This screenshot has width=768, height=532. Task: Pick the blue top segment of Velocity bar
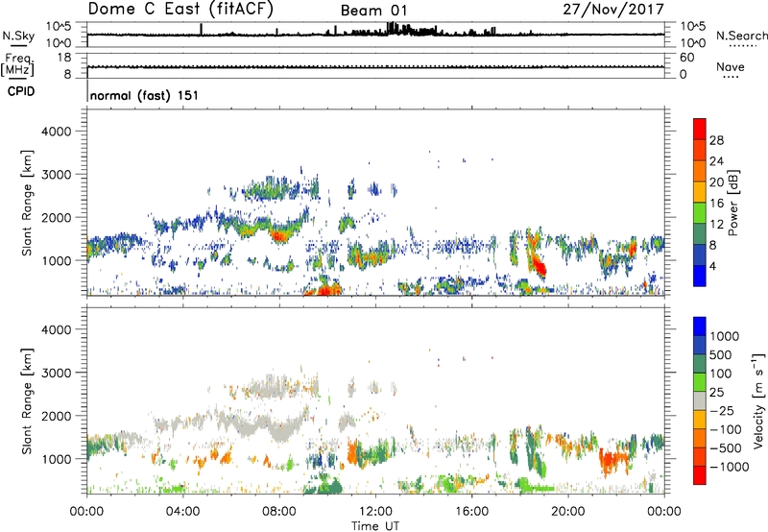700,326
